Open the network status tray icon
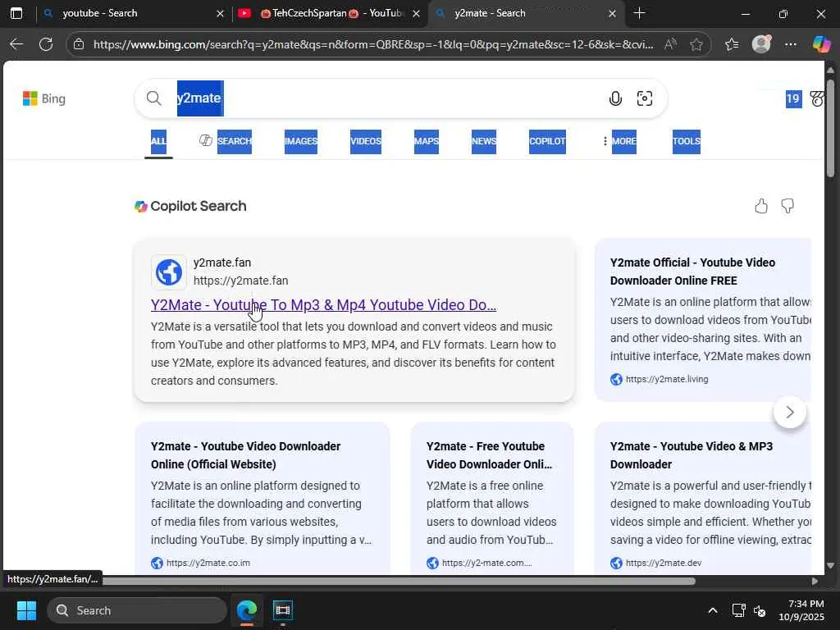Screen dimensions: 840x630 click(x=739, y=610)
